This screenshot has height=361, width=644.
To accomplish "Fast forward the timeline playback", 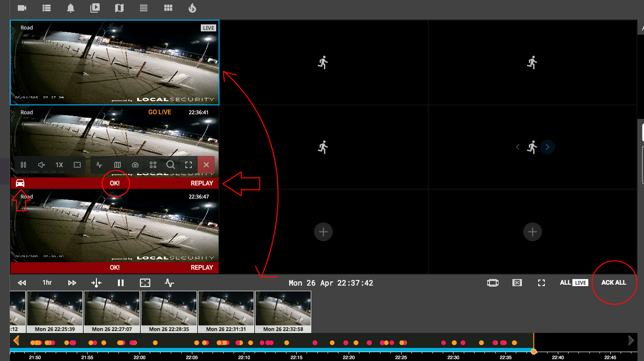I will click(72, 283).
